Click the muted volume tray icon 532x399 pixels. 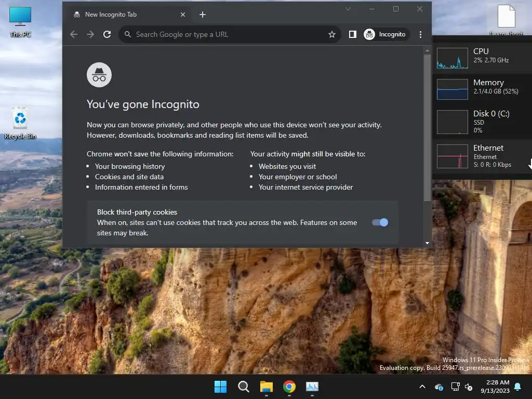469,387
